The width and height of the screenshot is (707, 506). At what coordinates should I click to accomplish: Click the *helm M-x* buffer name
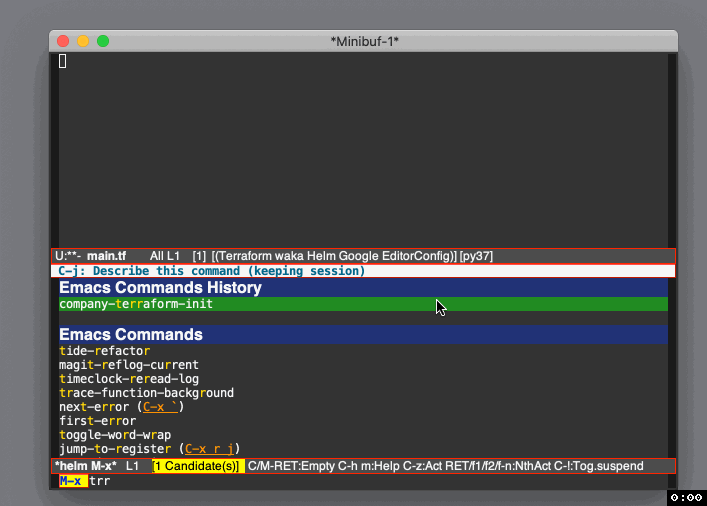point(86,466)
